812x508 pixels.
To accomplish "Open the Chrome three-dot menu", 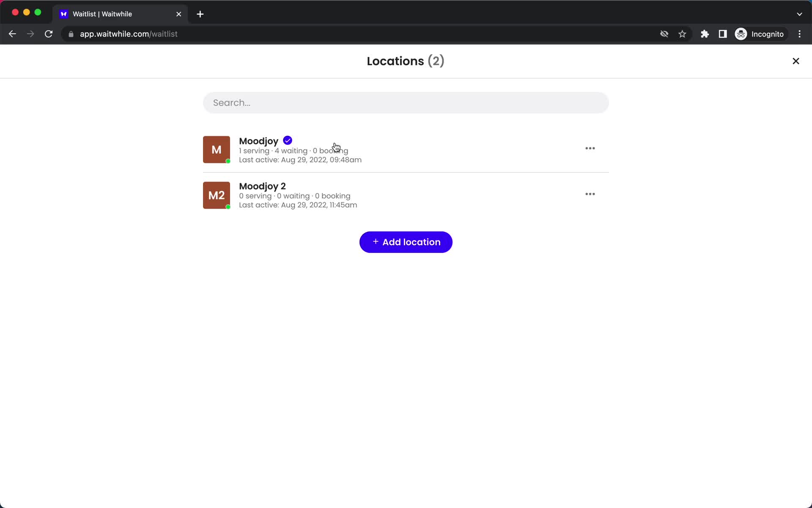I will 799,34.
